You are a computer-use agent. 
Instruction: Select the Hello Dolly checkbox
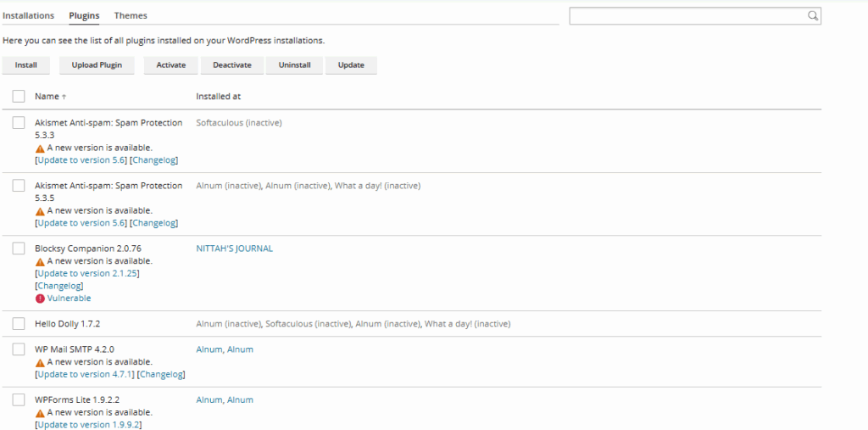(19, 324)
